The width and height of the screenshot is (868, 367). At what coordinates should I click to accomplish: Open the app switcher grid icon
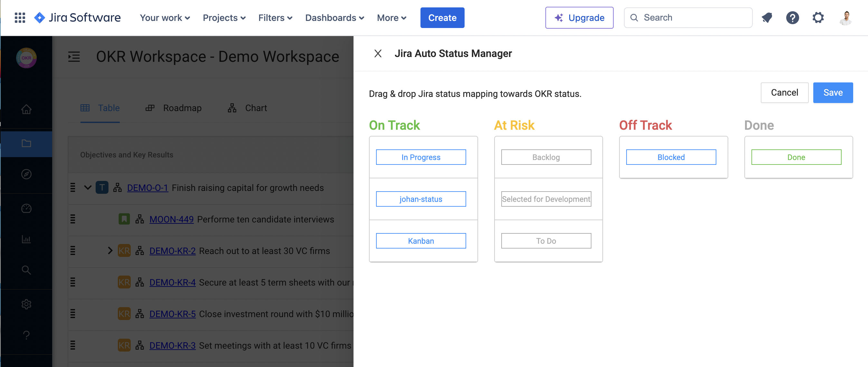(x=20, y=17)
